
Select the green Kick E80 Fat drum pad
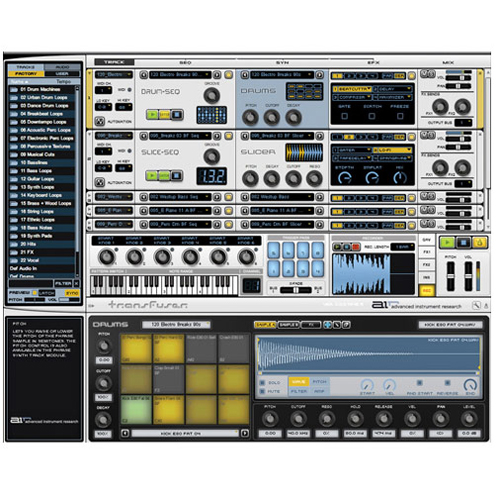(136, 410)
